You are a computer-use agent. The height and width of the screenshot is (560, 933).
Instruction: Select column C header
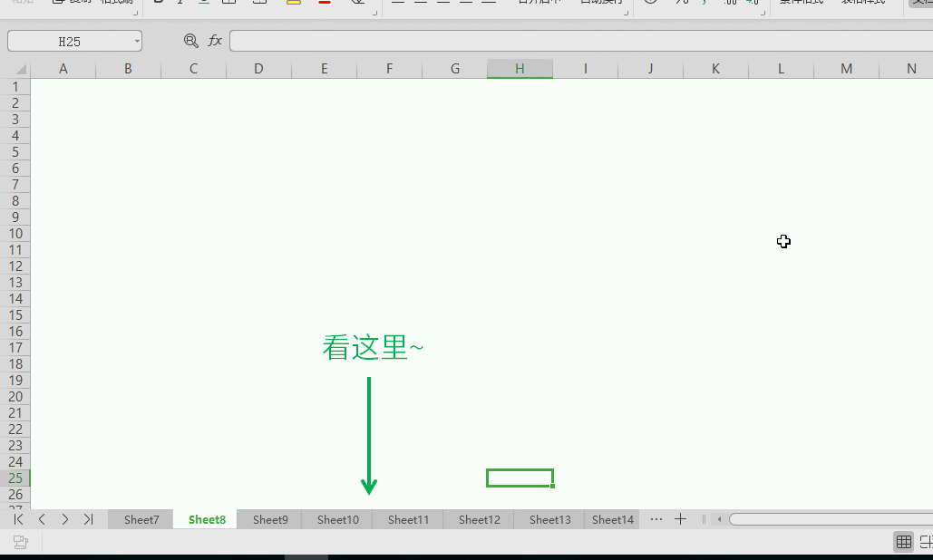point(193,69)
